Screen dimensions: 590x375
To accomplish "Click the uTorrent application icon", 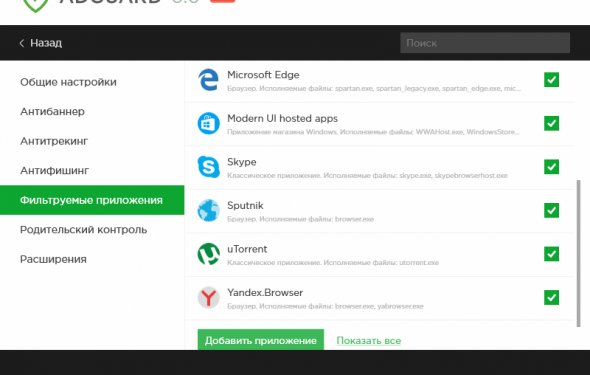I will tap(208, 254).
